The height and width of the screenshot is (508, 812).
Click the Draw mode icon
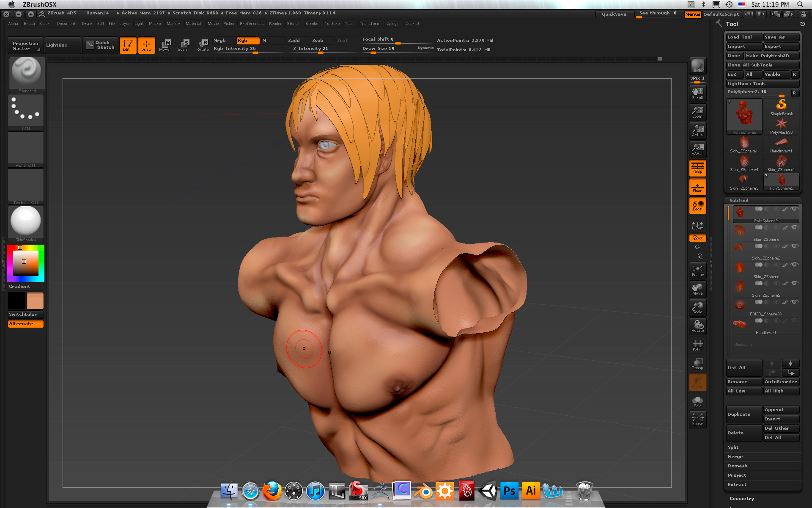tap(146, 45)
